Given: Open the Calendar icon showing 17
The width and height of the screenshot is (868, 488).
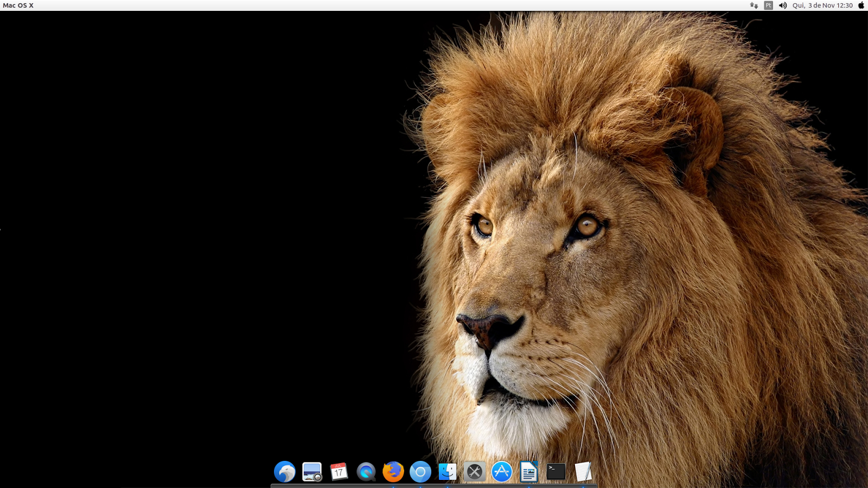Looking at the screenshot, I should [339, 472].
